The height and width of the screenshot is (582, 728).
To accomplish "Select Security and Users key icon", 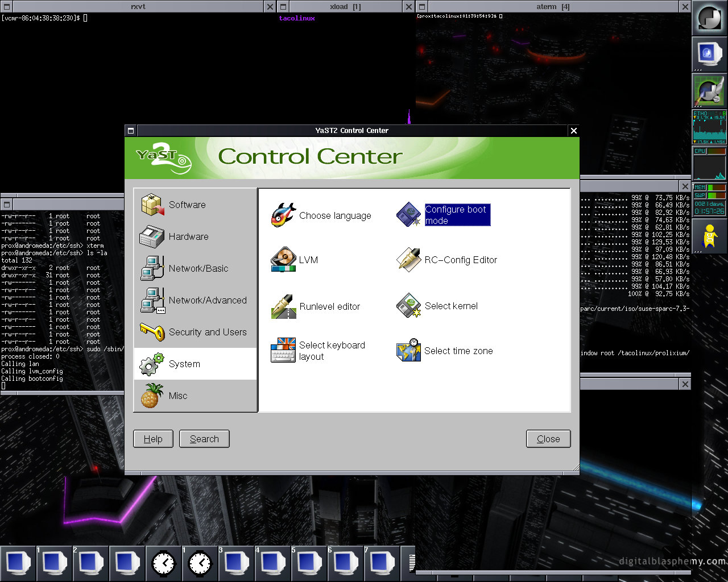I will 152,332.
